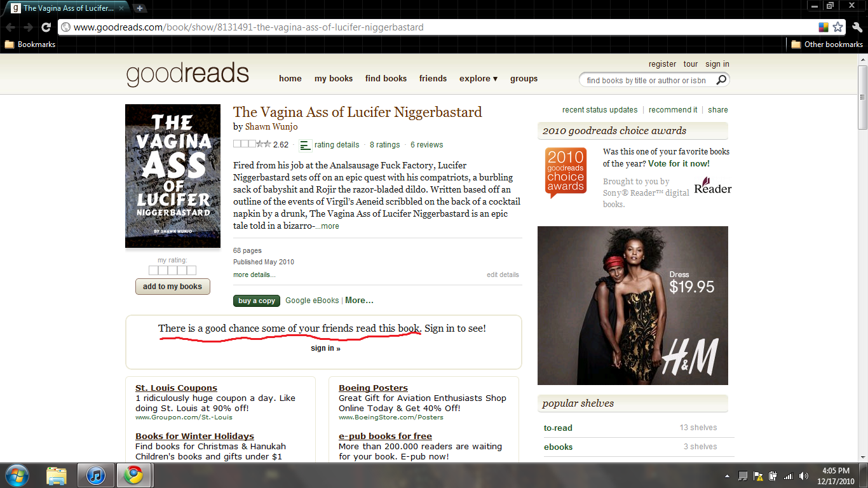Click the buy a copy button
The width and height of the screenshot is (868, 488).
[x=257, y=301]
